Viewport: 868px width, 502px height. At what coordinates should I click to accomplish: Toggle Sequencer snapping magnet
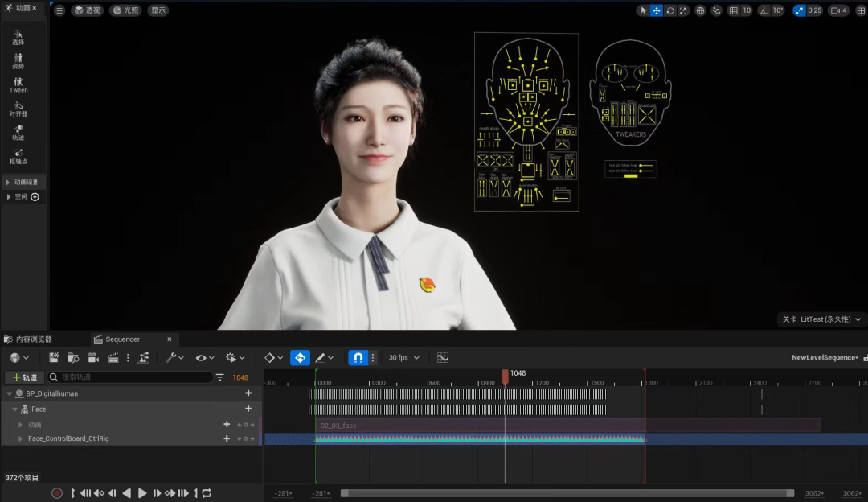coord(358,357)
